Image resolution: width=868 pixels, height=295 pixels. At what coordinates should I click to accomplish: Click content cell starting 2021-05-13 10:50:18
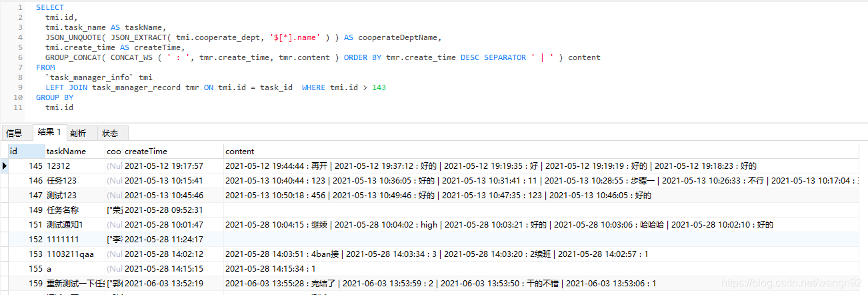coord(541,195)
